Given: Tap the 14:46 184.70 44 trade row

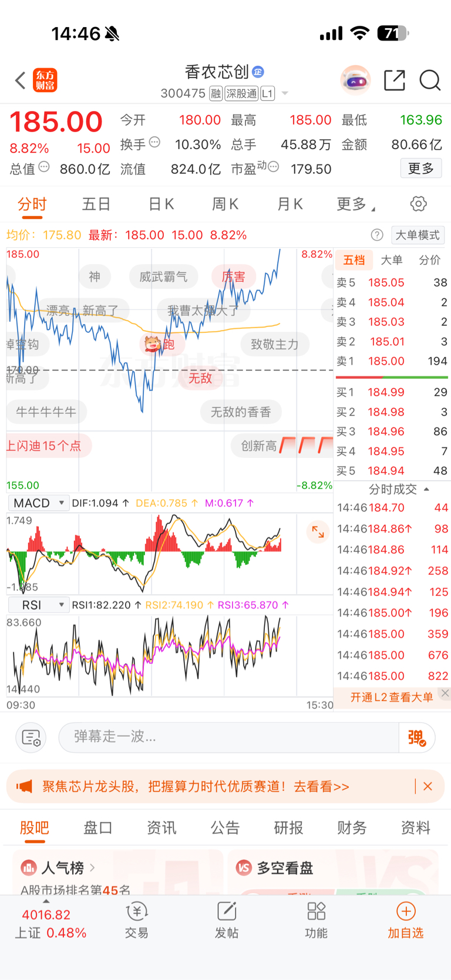Looking at the screenshot, I should click(392, 508).
